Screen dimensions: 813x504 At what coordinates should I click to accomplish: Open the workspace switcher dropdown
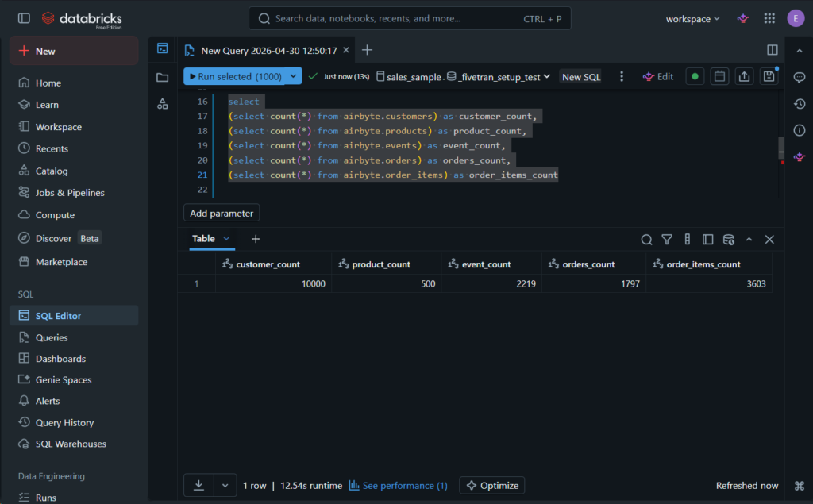(x=692, y=19)
